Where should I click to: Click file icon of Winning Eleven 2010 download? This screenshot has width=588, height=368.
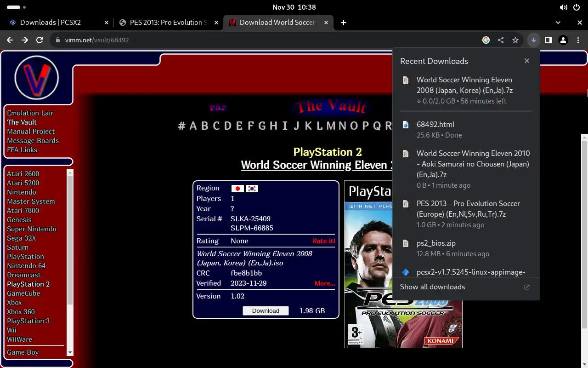click(x=406, y=154)
